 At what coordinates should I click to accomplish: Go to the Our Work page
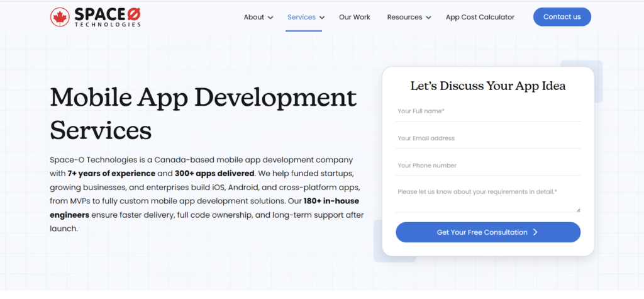point(355,17)
